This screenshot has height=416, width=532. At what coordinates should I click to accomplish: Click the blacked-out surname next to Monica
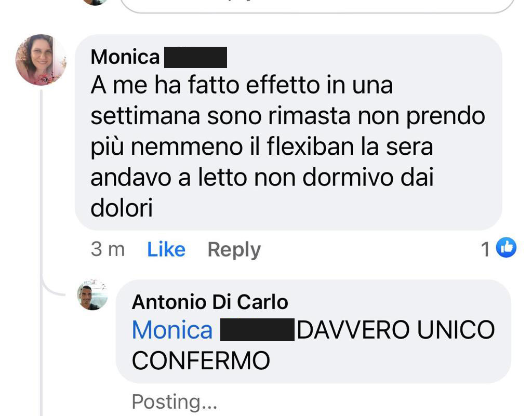[195, 57]
